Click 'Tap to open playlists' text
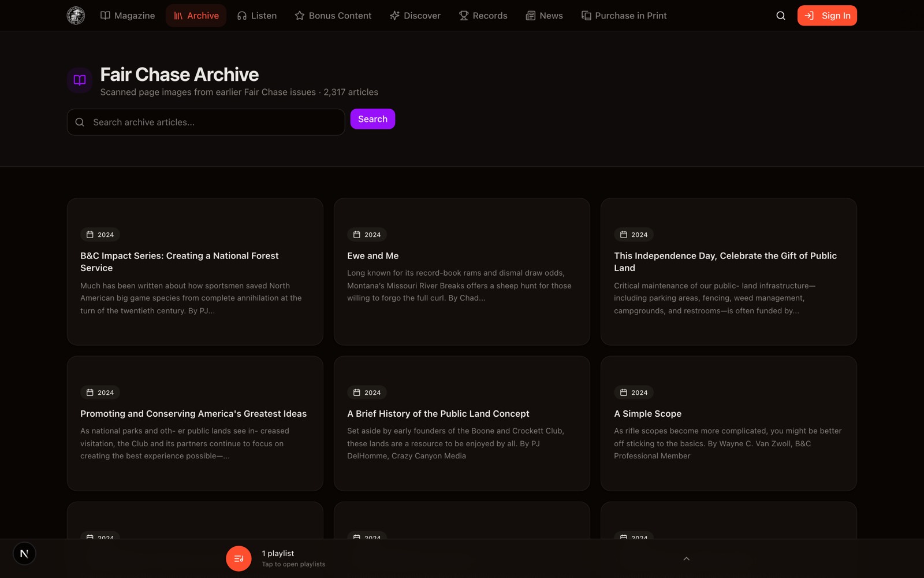This screenshot has height=578, width=924. [x=293, y=564]
